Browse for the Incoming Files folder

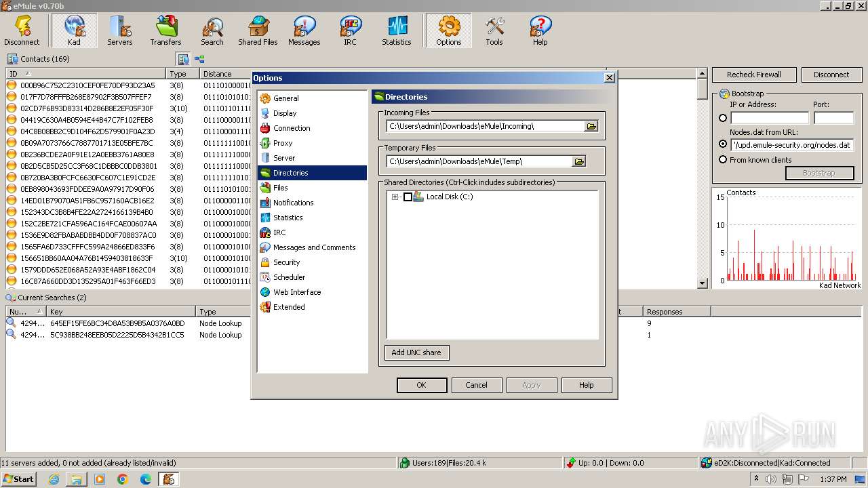tap(591, 126)
